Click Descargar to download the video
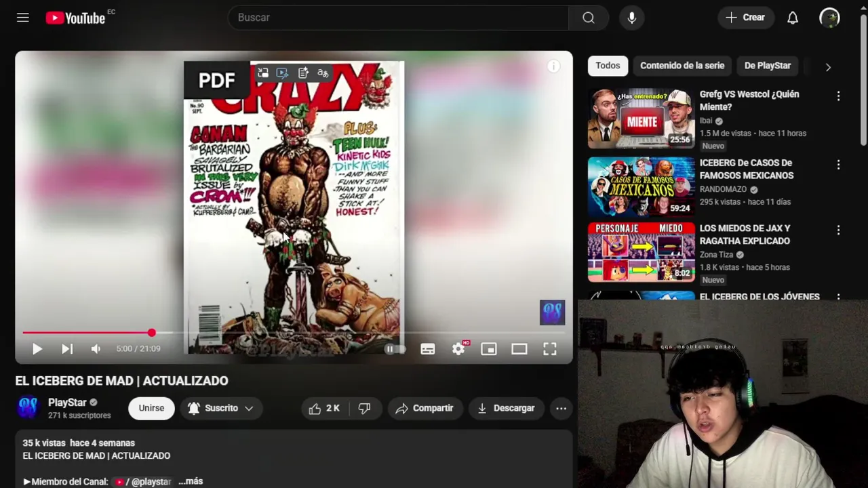This screenshot has height=488, width=868. click(507, 408)
